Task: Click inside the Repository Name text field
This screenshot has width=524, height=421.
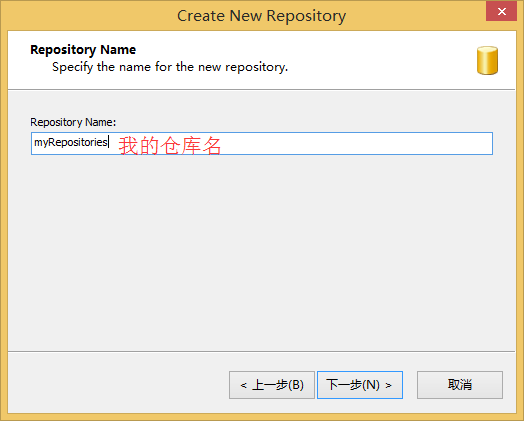Action: 262,143
